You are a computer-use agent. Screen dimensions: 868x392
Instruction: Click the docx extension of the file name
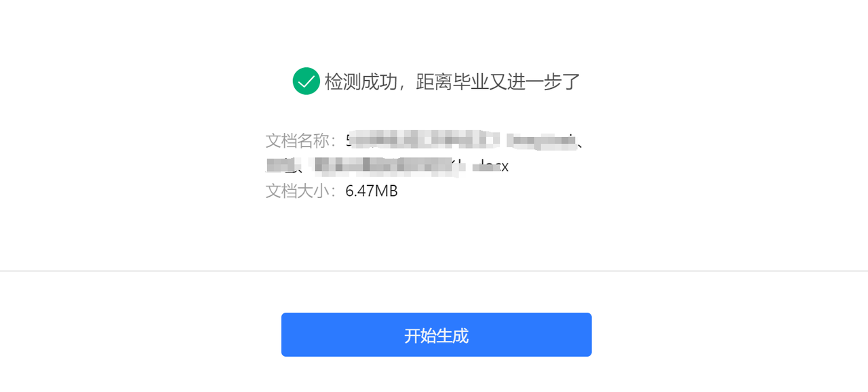pos(494,166)
